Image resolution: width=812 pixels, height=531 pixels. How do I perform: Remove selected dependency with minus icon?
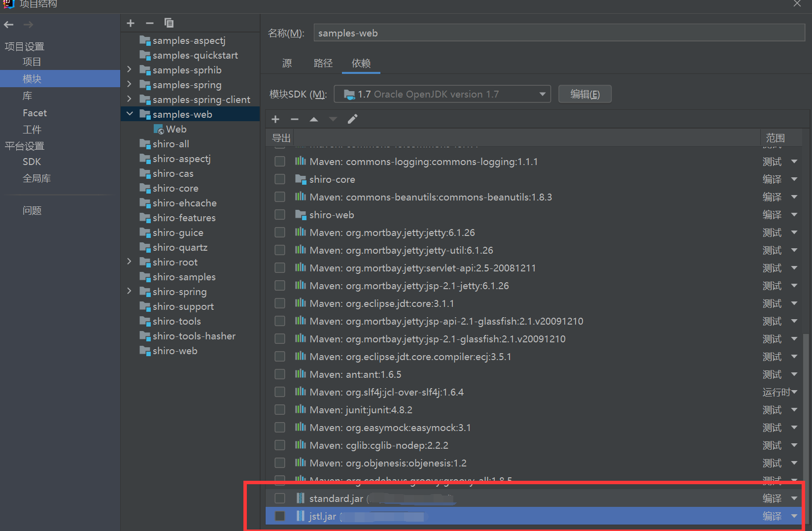pos(295,119)
